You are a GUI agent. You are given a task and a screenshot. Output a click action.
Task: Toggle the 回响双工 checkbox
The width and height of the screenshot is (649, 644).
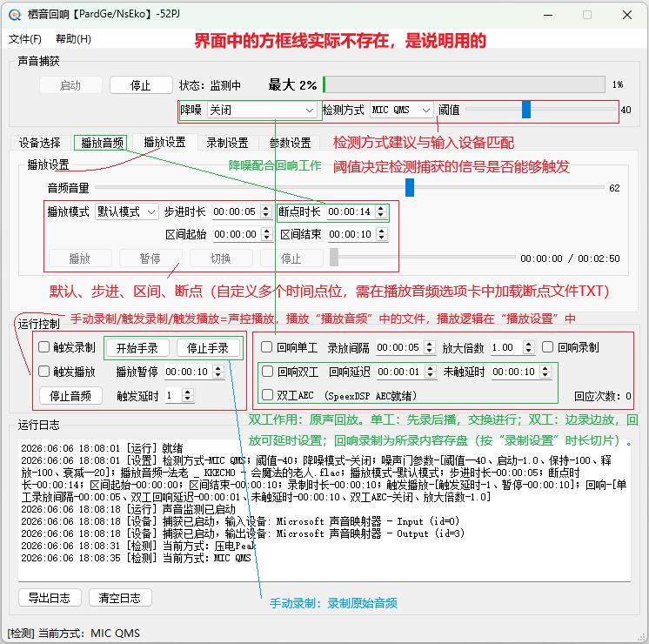(267, 372)
